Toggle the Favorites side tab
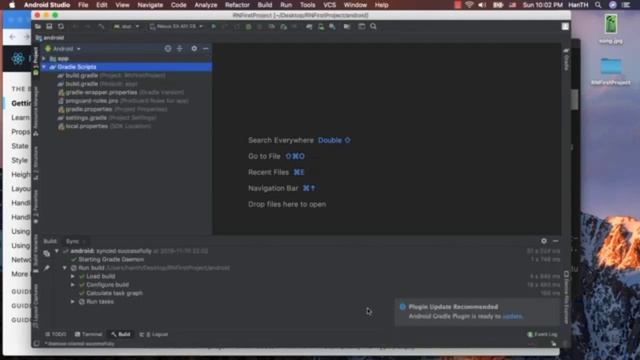Viewport: 640px width, 360px height. (x=36, y=206)
